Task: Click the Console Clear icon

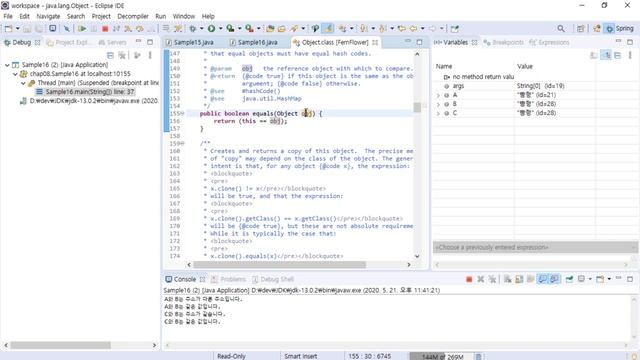Action: 507,279
